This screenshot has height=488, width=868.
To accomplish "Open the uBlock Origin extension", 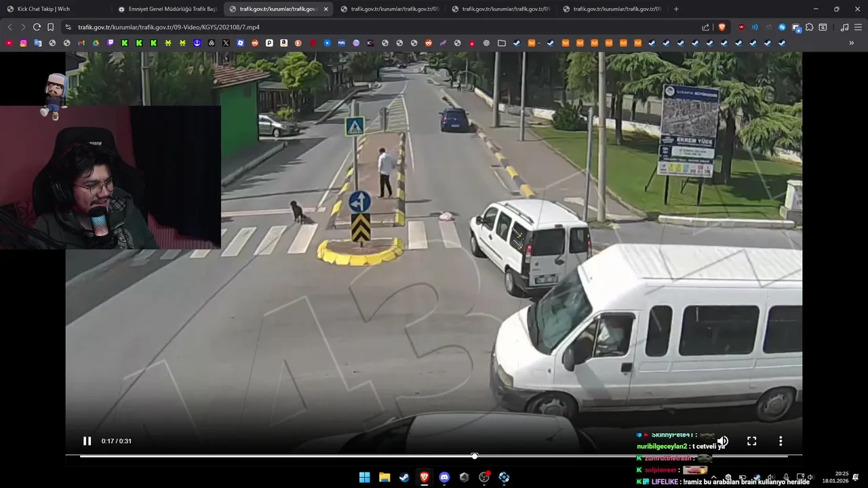I will click(741, 27).
